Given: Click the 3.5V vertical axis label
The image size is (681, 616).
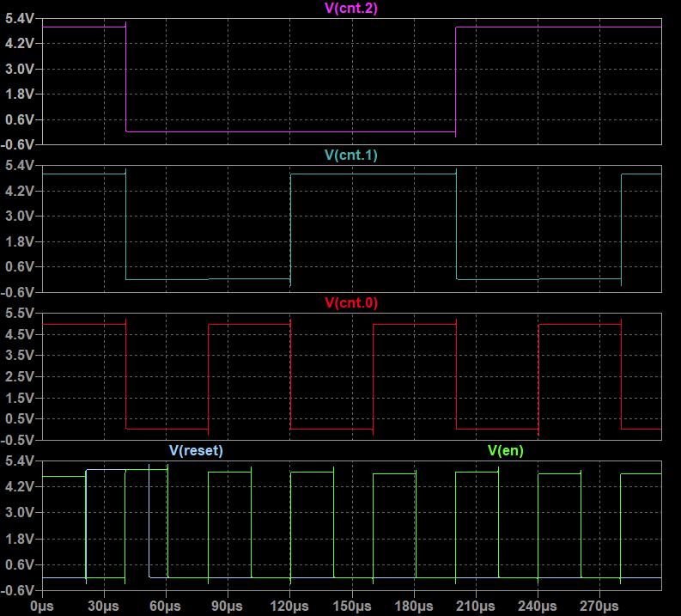Looking at the screenshot, I should point(19,355).
